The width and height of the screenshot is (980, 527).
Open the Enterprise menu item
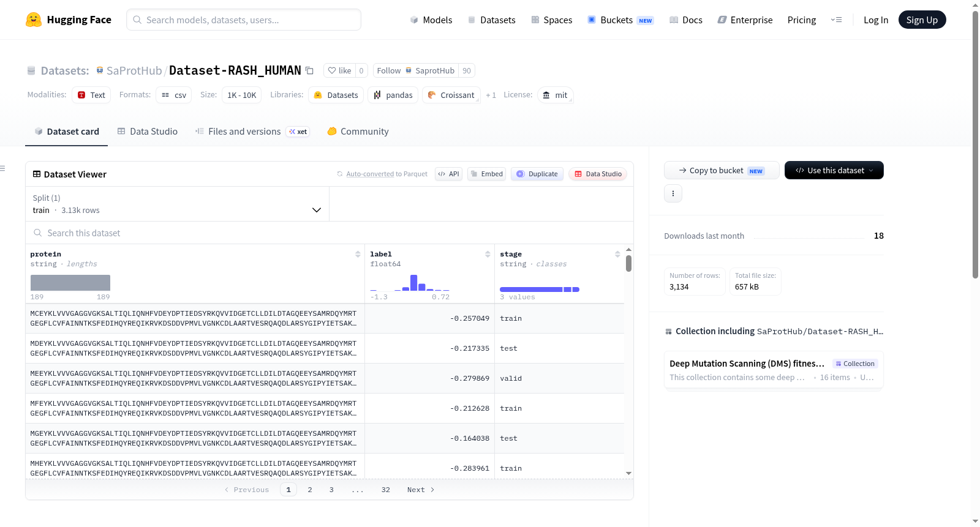pyautogui.click(x=745, y=20)
